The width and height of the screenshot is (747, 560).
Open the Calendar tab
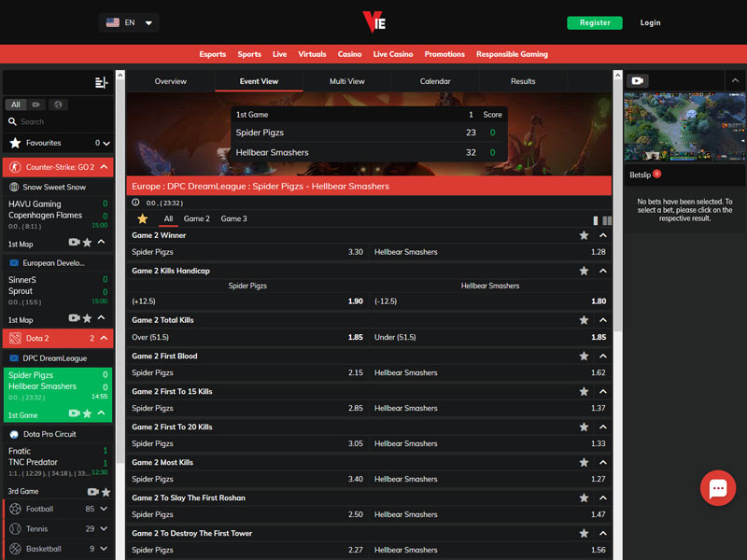click(435, 81)
